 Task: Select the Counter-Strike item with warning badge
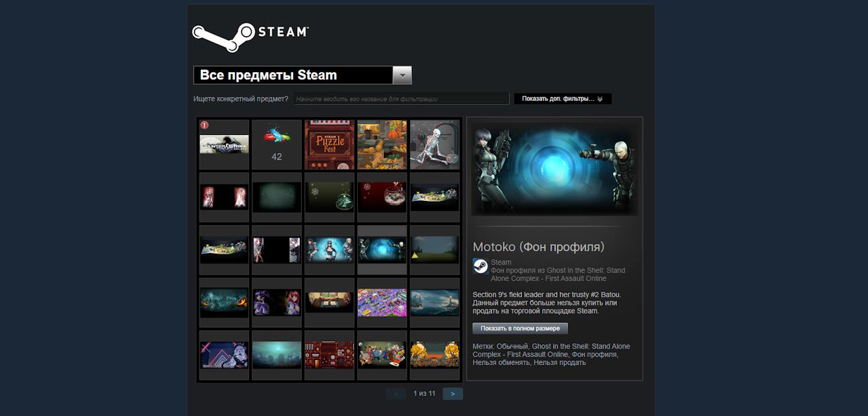pos(224,144)
